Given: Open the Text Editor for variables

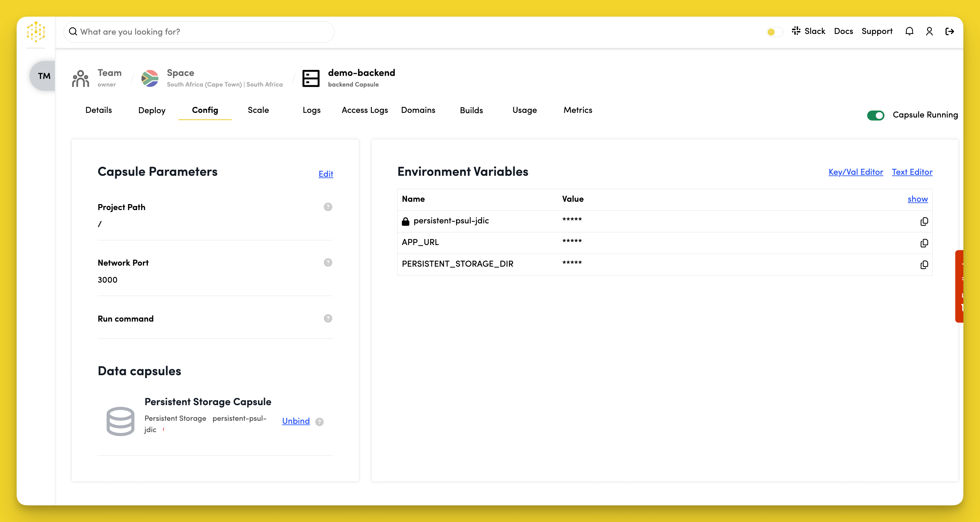Looking at the screenshot, I should [912, 172].
